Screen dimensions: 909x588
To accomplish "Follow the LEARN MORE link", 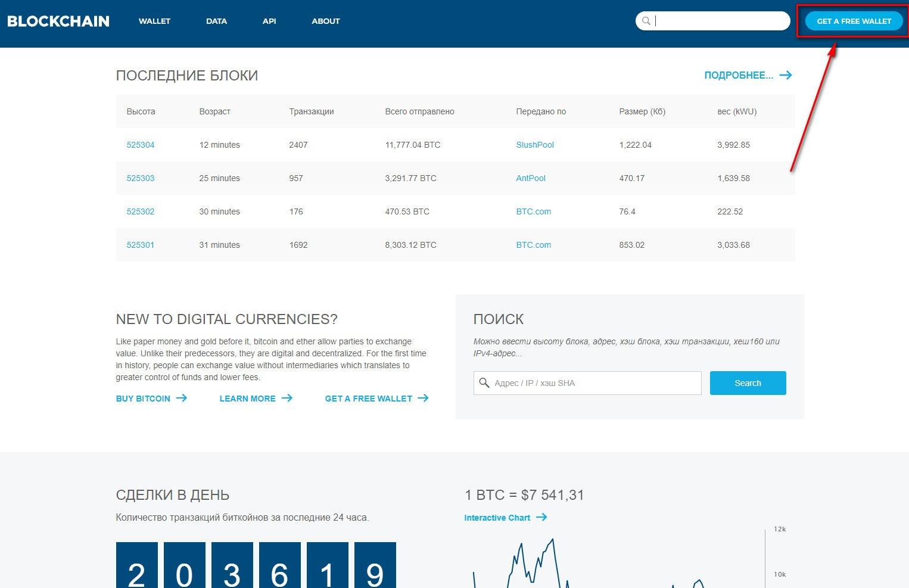I will click(x=247, y=399).
